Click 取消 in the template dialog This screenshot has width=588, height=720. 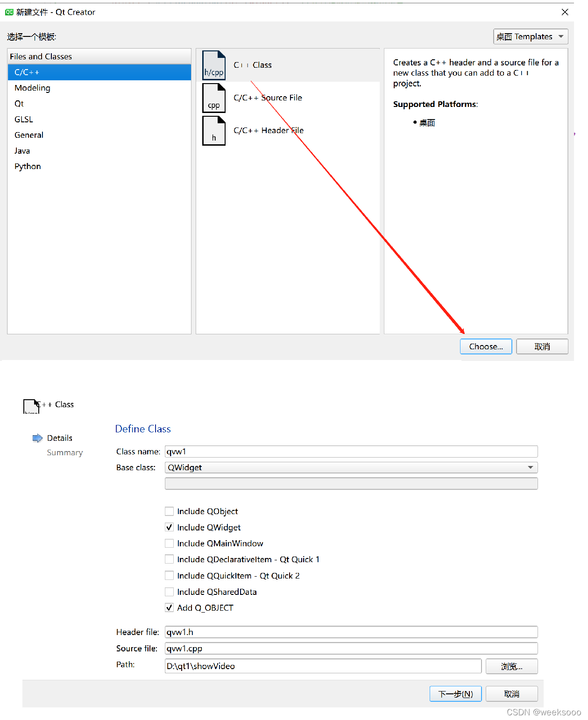(542, 346)
